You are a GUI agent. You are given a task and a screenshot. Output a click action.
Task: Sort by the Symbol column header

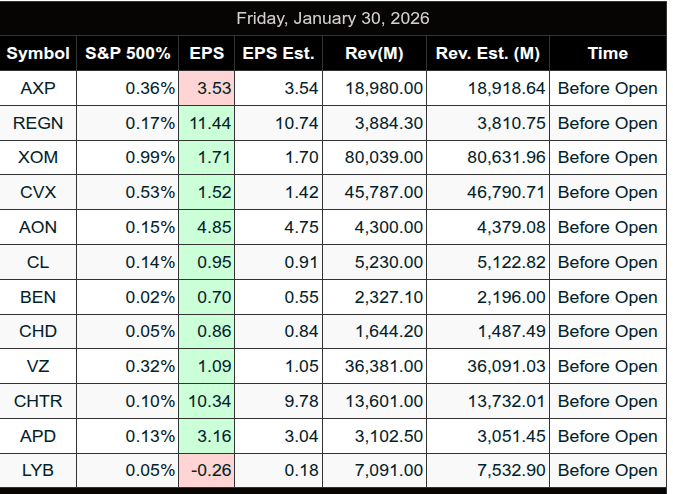pos(38,53)
